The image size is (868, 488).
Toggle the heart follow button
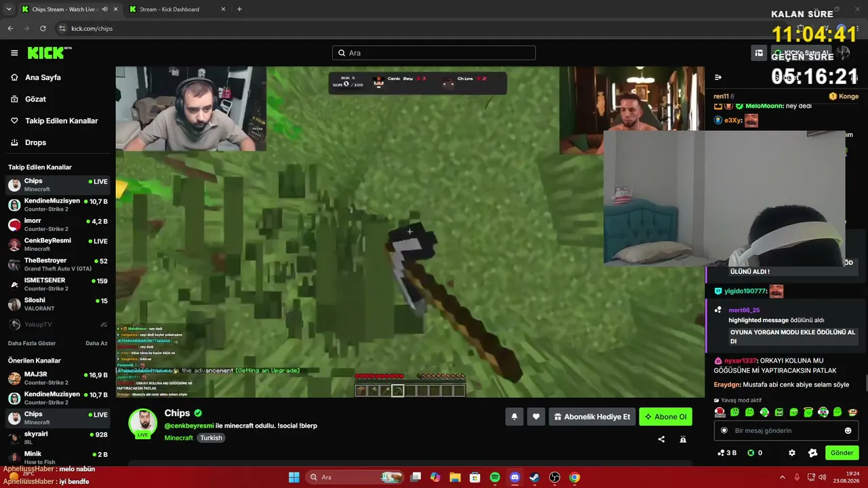tap(536, 417)
